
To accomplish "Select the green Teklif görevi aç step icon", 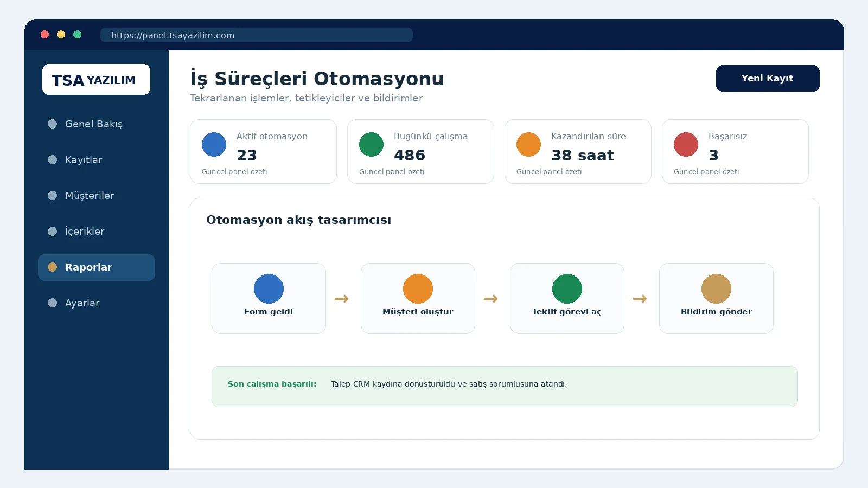I will pos(567,288).
